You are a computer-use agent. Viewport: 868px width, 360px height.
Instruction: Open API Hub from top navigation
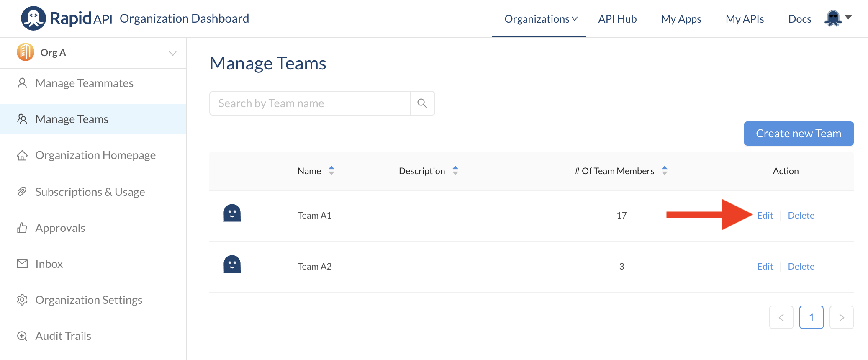(617, 19)
